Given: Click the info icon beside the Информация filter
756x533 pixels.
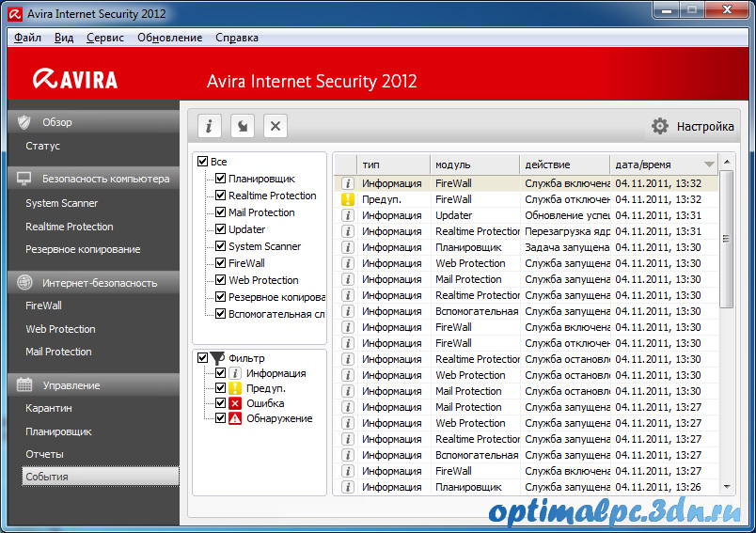Looking at the screenshot, I should click(x=235, y=373).
